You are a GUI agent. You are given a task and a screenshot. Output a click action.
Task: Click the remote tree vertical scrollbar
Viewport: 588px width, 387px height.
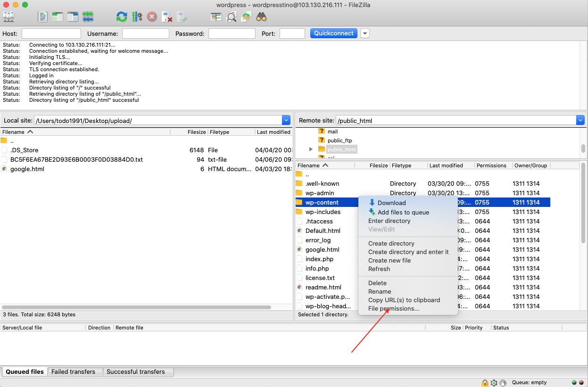click(583, 148)
